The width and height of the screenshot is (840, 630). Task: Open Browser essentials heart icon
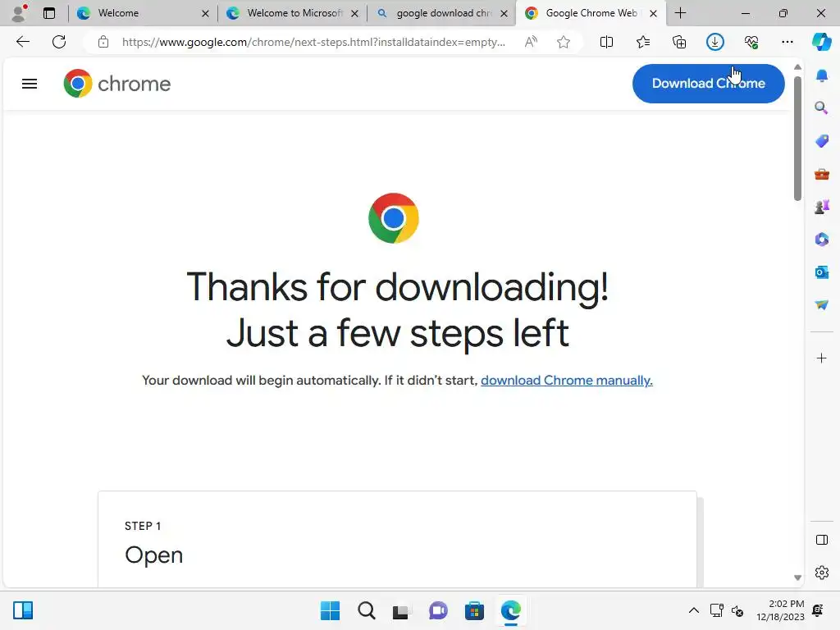751,42
